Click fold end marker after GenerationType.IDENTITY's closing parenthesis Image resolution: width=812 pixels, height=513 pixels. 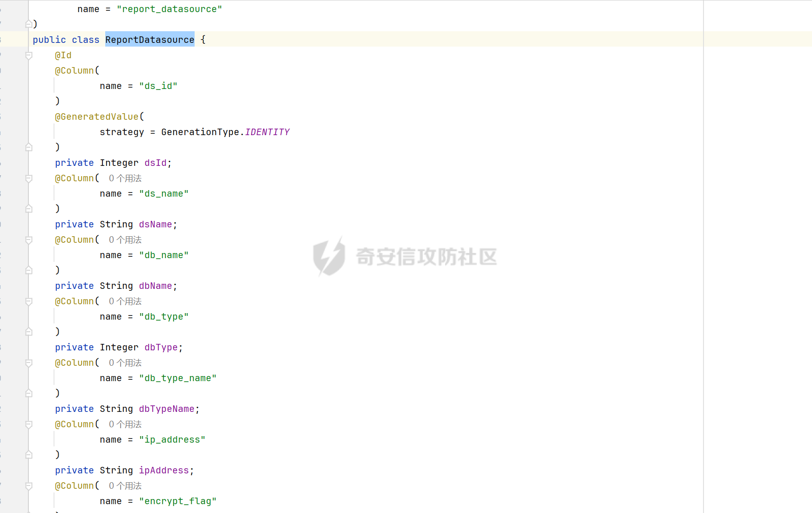pyautogui.click(x=29, y=147)
